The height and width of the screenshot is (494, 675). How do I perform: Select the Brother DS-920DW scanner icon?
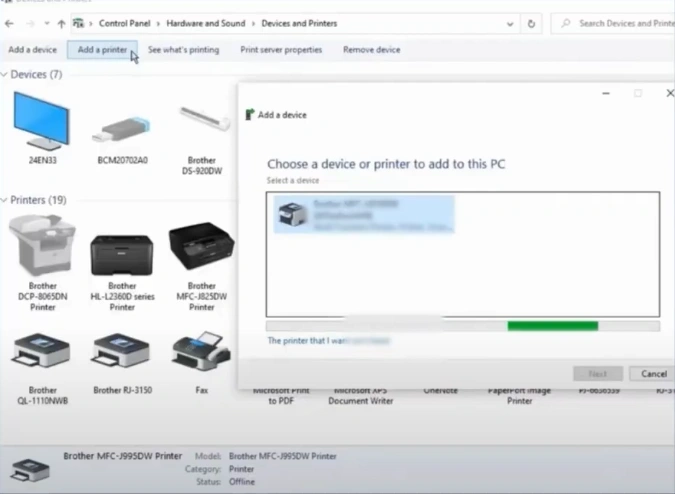[x=202, y=122]
